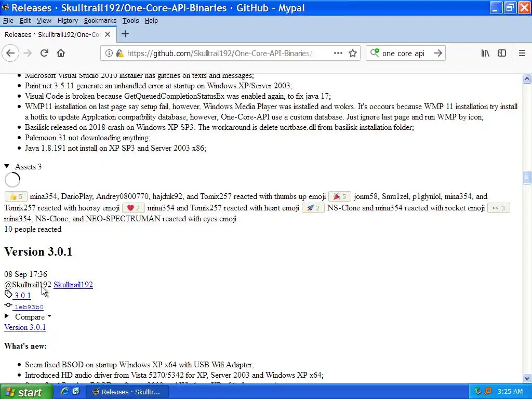
Task: Launch Internet Explorer from quick launch
Action: 64,392
